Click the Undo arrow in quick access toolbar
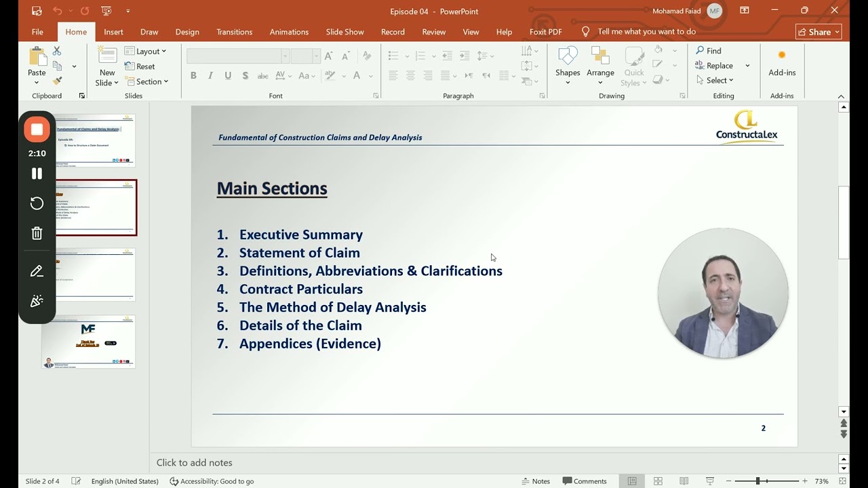868x488 pixels. (x=58, y=11)
